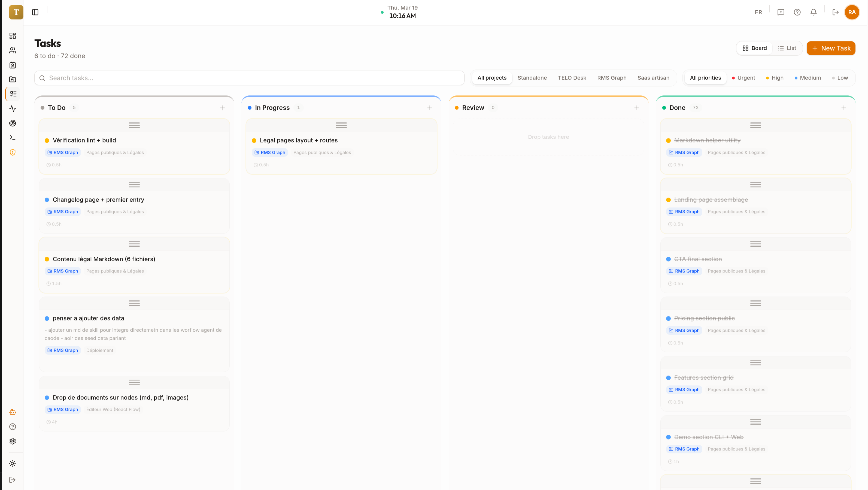Viewport: 868px width, 490px height.
Task: Click the orange robot icon in sidebar
Action: [13, 412]
